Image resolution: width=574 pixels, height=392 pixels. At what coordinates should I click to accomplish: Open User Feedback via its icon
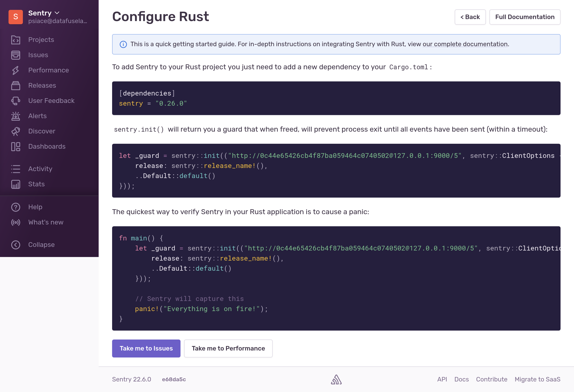15,101
